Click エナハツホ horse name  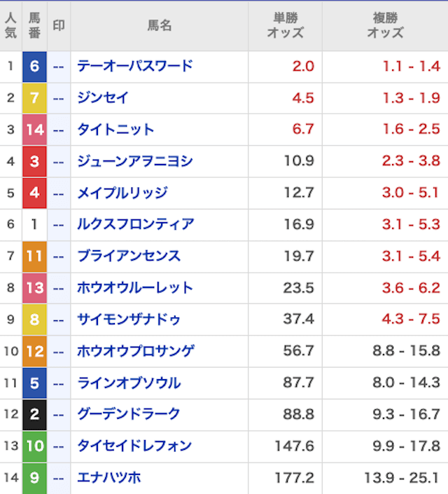109,477
